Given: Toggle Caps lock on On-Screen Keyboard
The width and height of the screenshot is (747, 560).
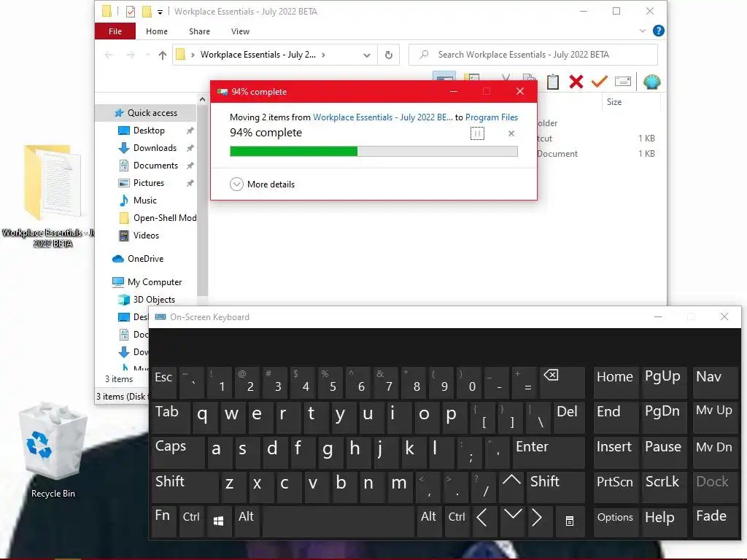Looking at the screenshot, I should 178,452.
